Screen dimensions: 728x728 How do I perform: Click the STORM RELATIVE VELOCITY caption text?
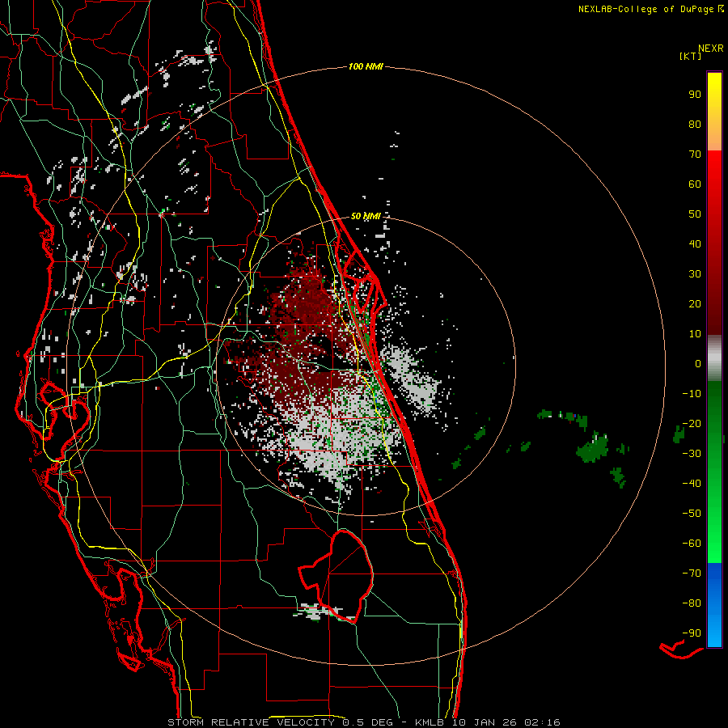(x=251, y=722)
